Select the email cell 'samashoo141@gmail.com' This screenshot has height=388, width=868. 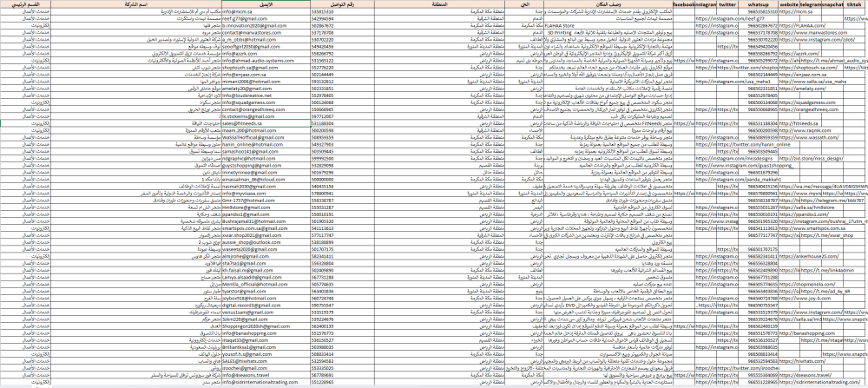point(266,152)
